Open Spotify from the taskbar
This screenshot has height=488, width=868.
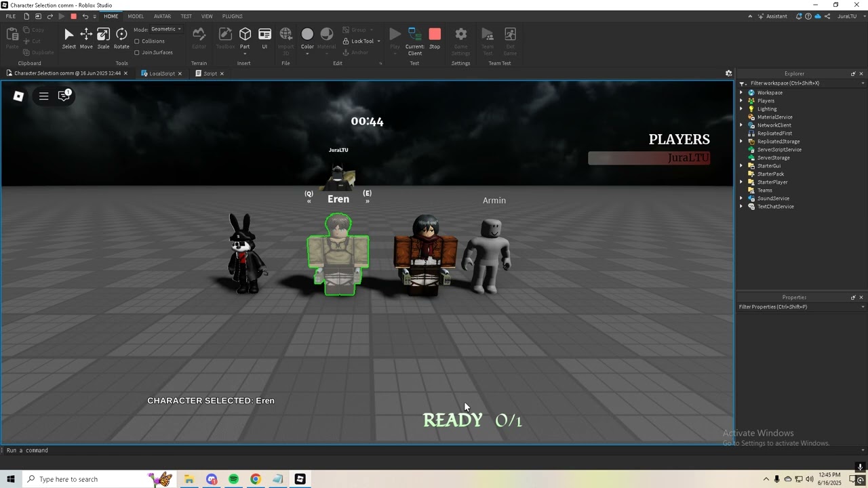[233, 479]
